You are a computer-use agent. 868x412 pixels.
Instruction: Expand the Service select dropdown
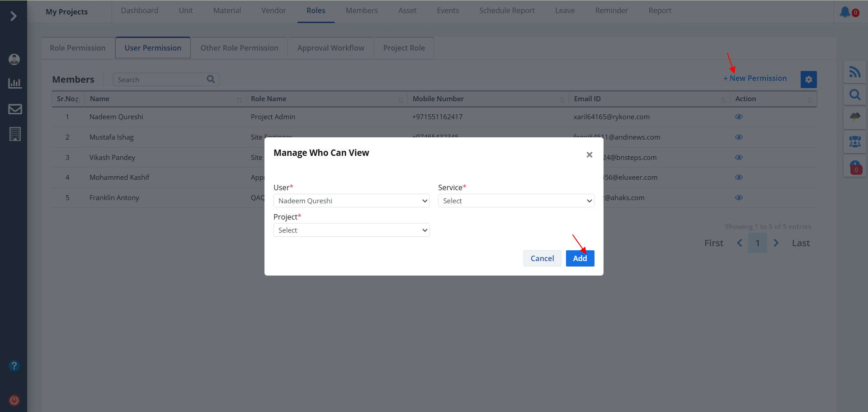pyautogui.click(x=516, y=201)
